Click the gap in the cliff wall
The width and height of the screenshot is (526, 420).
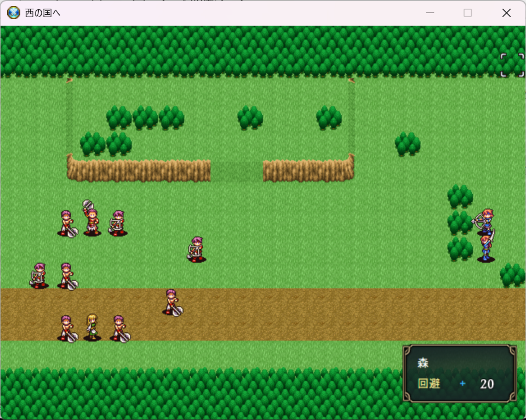[x=236, y=171]
